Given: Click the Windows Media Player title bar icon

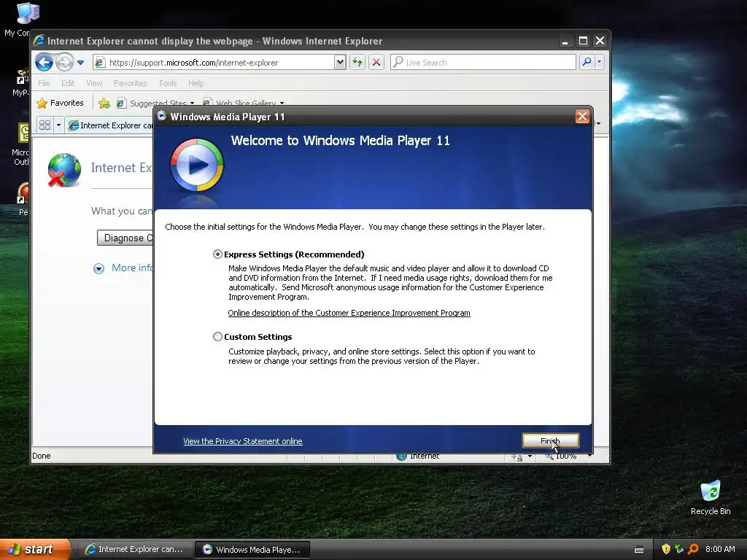Looking at the screenshot, I should pos(162,116).
